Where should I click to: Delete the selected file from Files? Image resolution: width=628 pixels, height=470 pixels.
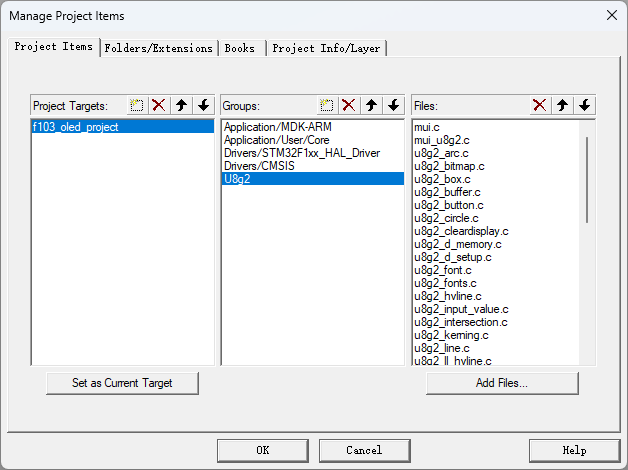click(x=540, y=106)
